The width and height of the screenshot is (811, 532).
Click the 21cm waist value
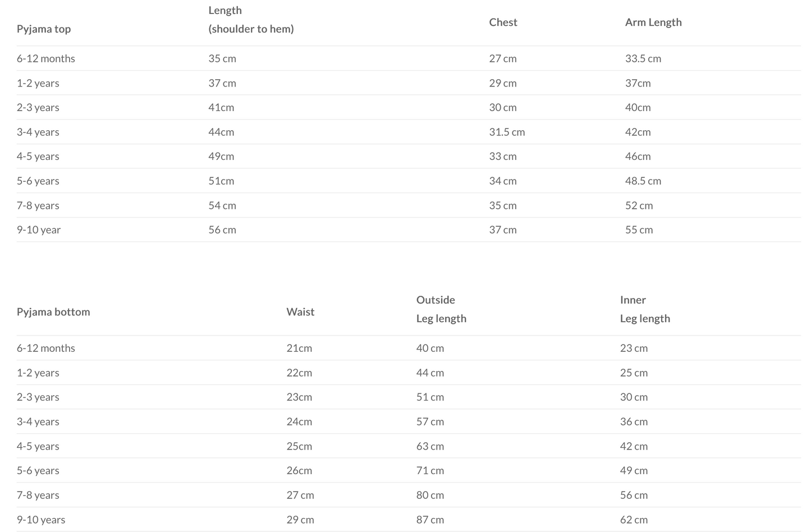299,348
